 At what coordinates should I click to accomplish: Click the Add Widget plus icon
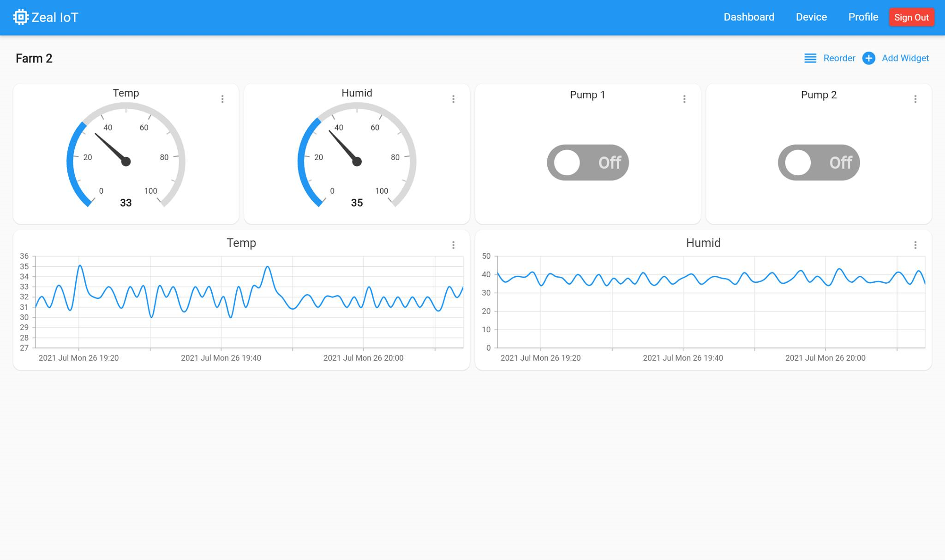[868, 58]
